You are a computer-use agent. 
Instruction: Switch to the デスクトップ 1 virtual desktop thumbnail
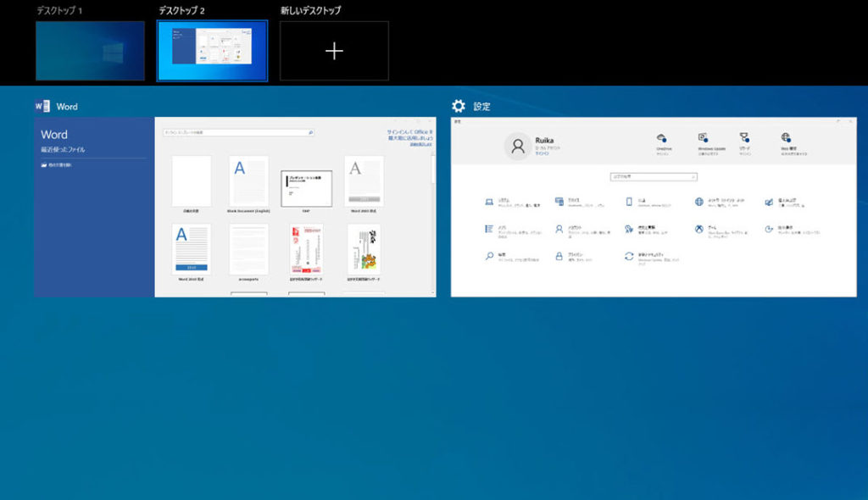click(90, 51)
